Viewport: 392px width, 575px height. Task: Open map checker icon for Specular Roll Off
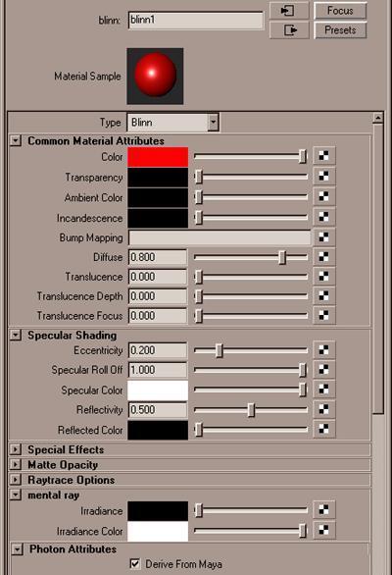(323, 370)
